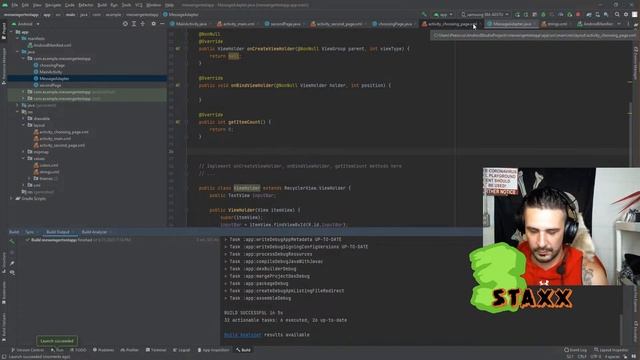Open the Navigate menu
This screenshot has height=360, width=640.
coord(53,5)
